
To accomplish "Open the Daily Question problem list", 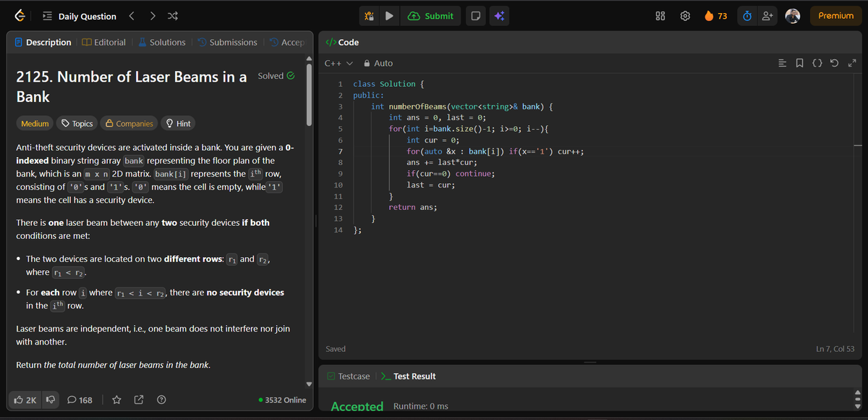I will (x=79, y=16).
